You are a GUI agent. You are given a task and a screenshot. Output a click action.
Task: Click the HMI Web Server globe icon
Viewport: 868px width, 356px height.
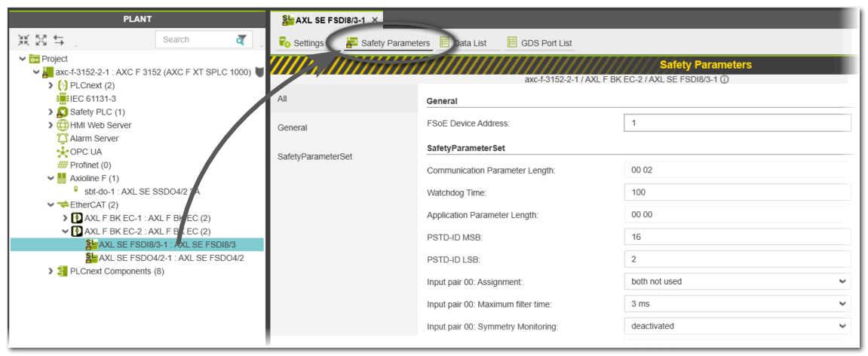(x=63, y=125)
